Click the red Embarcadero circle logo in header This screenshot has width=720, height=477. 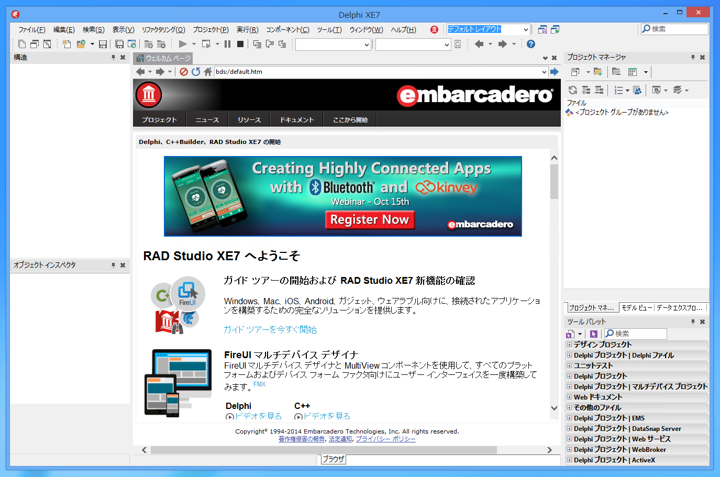149,95
